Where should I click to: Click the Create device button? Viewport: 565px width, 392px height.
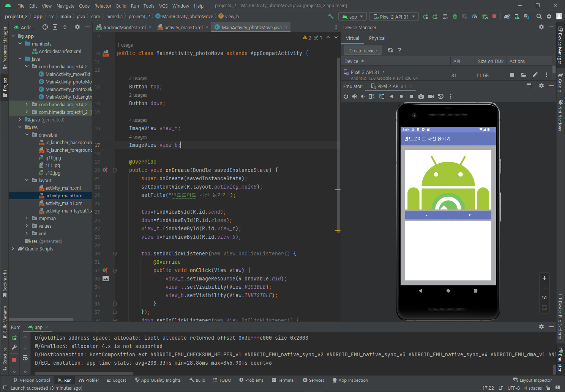[x=363, y=50]
